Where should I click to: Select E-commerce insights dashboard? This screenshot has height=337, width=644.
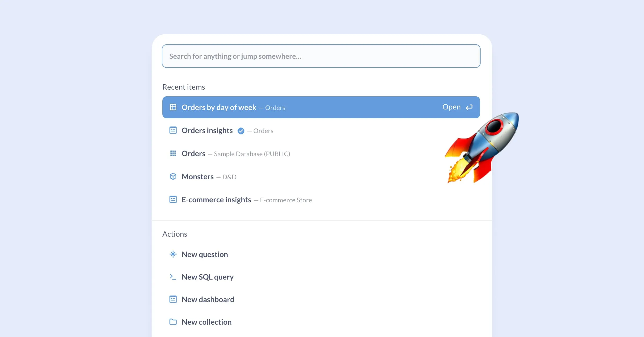click(216, 199)
